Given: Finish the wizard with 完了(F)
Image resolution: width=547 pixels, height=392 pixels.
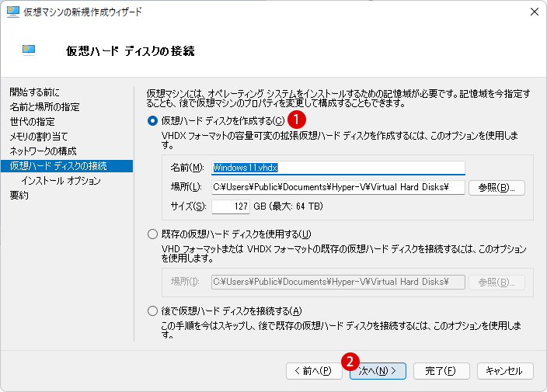Looking at the screenshot, I should pos(441,371).
